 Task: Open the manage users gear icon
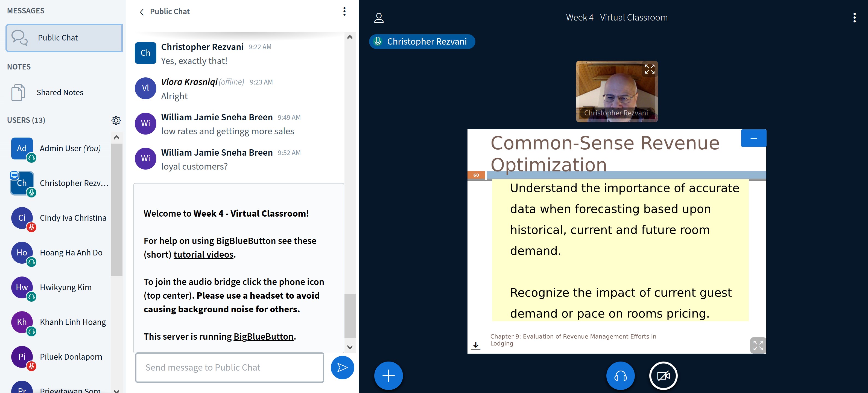[116, 120]
